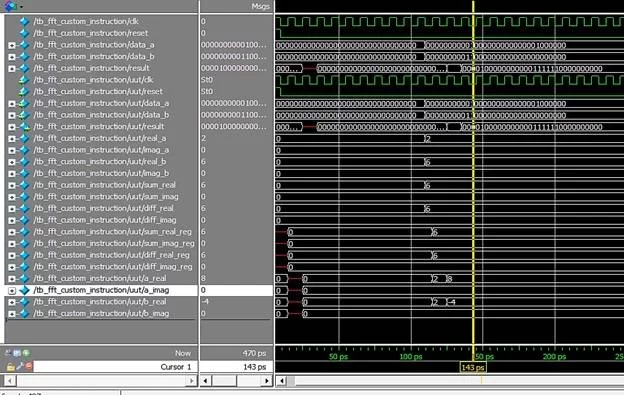Click the toggle grid icon beside Now
The image size is (624, 395).
[17, 353]
